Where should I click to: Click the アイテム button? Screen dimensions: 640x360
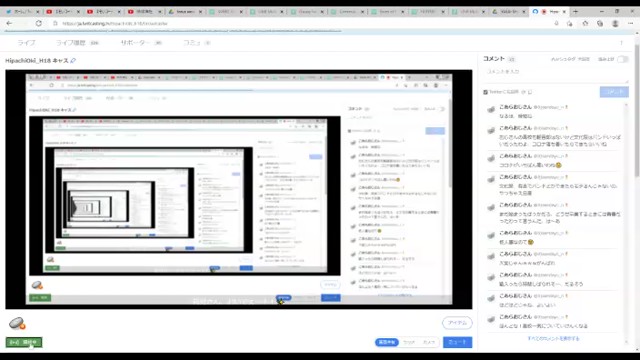coord(457,323)
